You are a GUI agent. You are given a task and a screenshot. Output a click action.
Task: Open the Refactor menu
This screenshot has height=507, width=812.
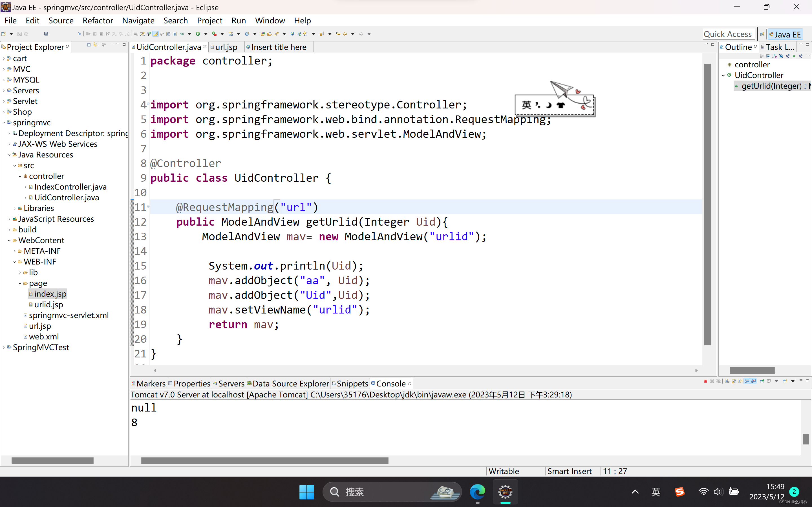tap(98, 21)
